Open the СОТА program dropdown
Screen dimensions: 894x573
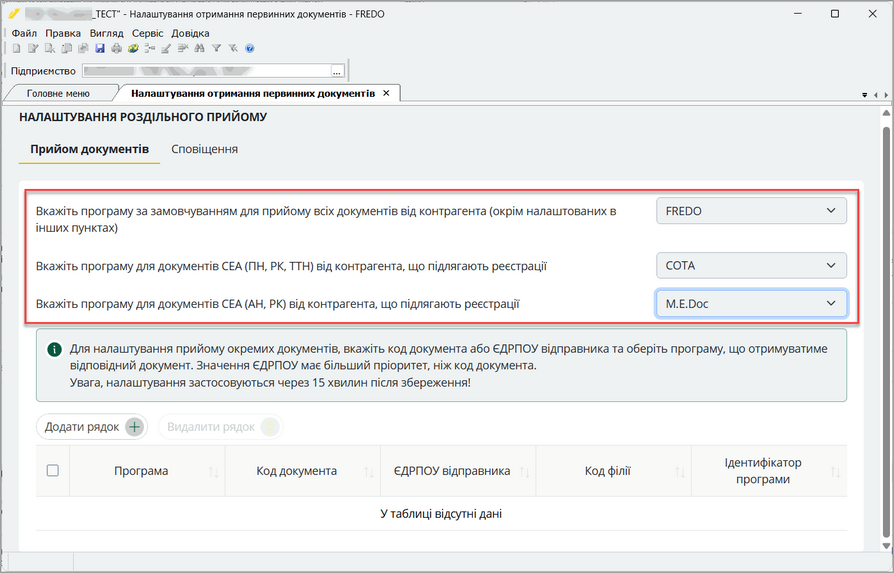point(751,266)
